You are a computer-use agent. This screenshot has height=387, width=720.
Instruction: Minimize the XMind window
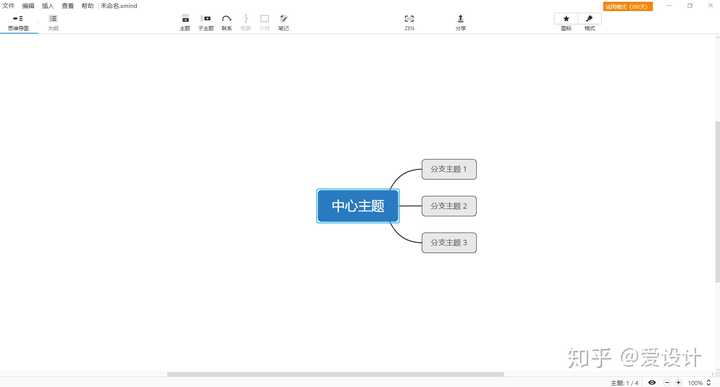pyautogui.click(x=669, y=6)
